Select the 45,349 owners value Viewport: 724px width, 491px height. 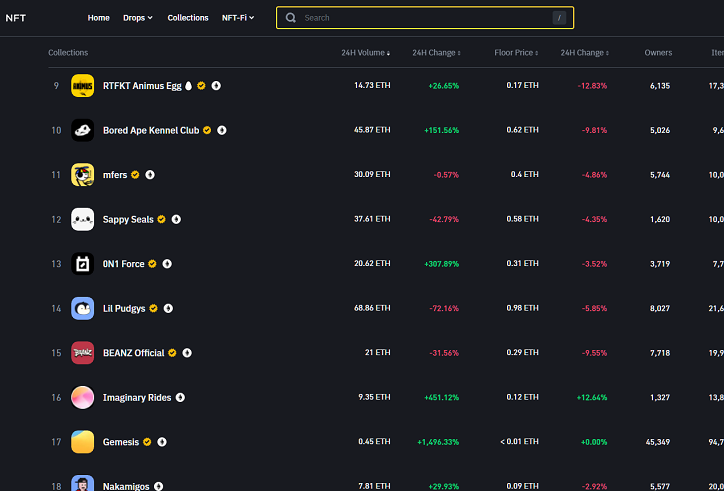(x=658, y=442)
